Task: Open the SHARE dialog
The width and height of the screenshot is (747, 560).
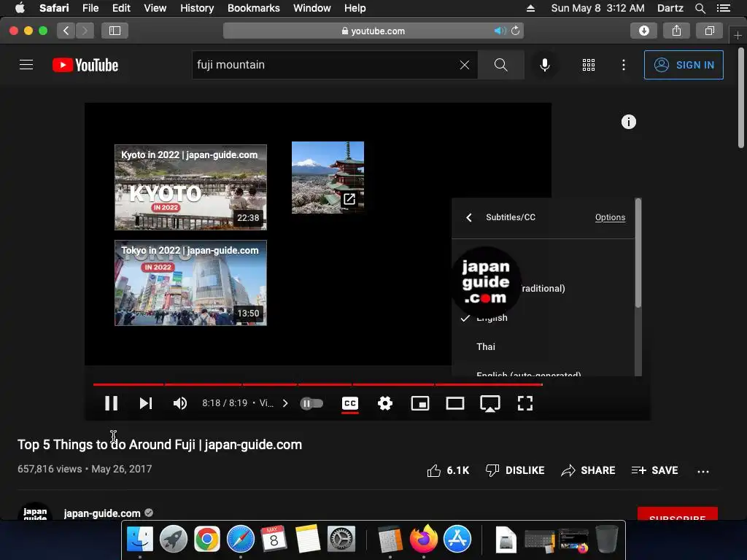Action: pos(588,470)
